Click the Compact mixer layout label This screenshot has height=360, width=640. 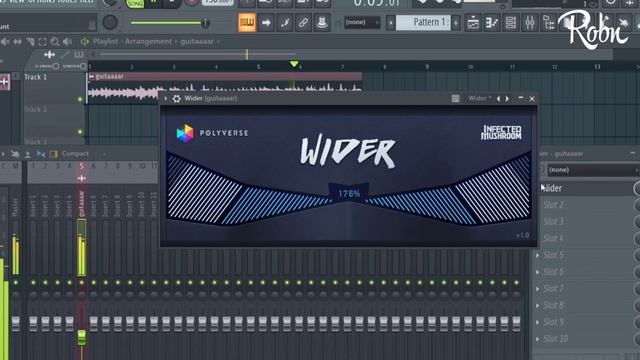coord(75,154)
